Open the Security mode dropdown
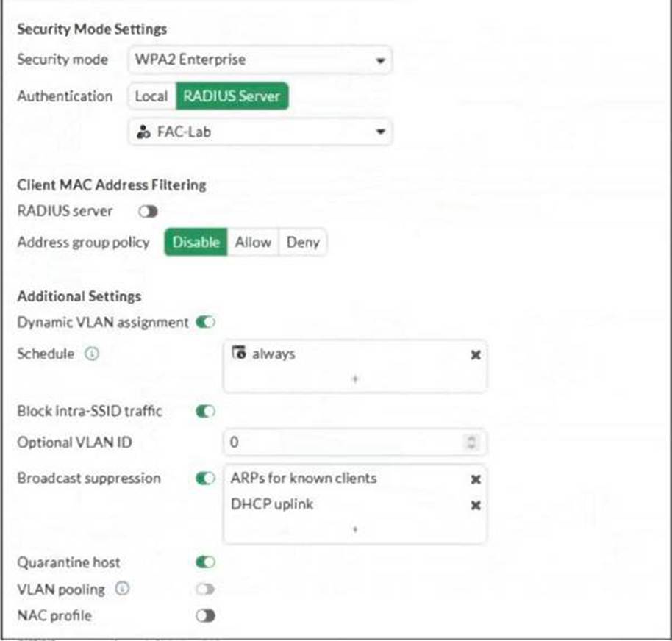The width and height of the screenshot is (672, 641). point(260,60)
